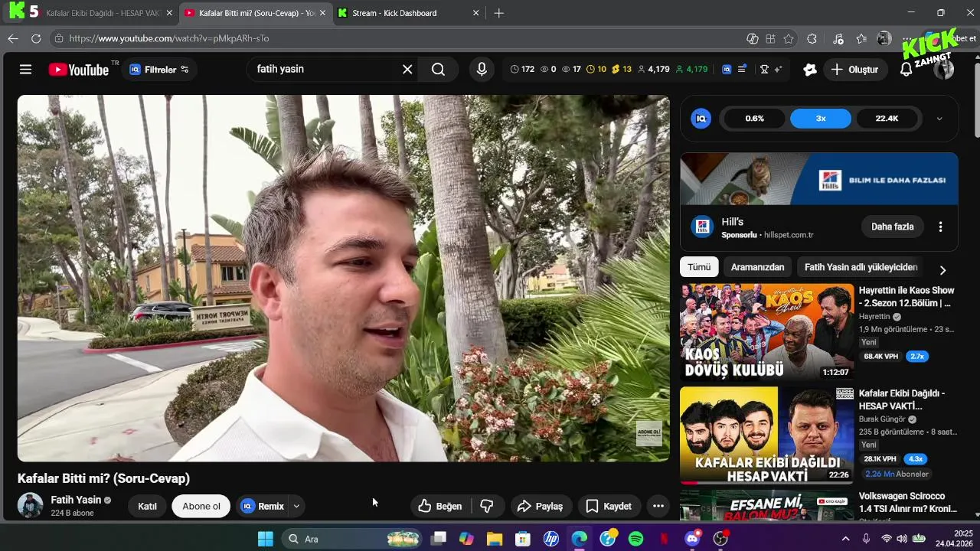980x551 pixels.
Task: Open the YouTube hamburger guide menu
Action: 25,70
